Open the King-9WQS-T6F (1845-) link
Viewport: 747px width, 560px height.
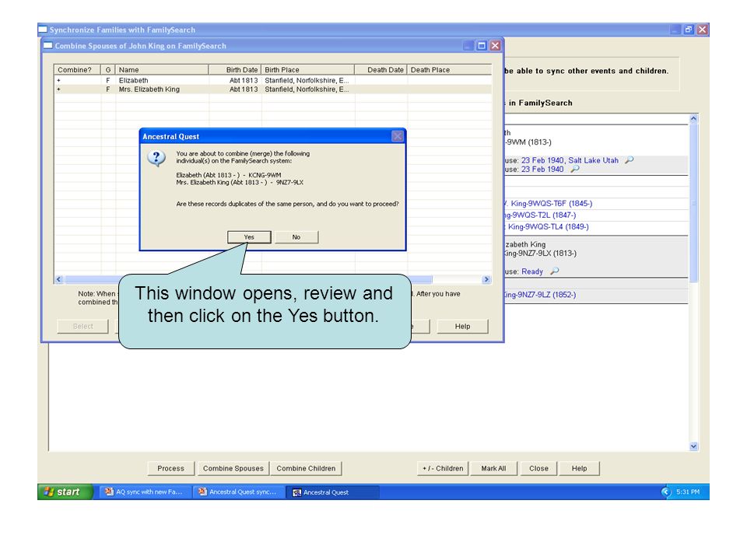pos(551,203)
